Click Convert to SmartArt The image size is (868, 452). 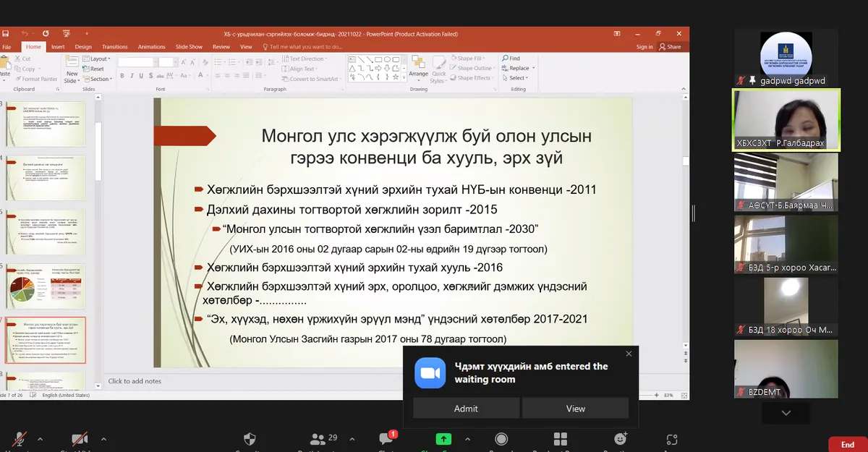[x=311, y=79]
